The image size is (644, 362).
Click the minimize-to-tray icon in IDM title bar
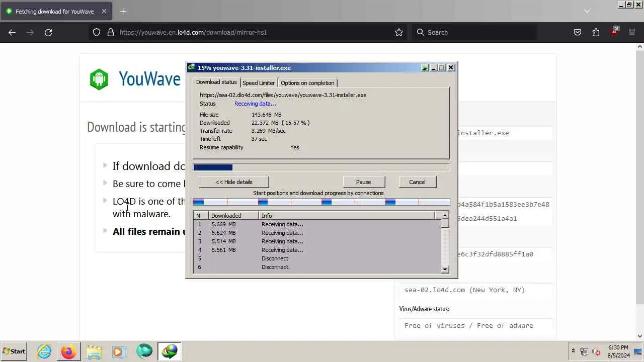(x=425, y=67)
